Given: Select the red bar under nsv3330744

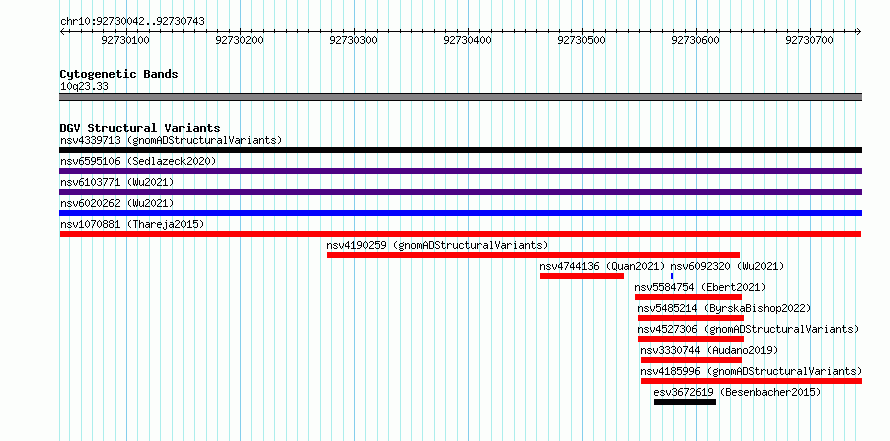Looking at the screenshot, I should point(691,360).
